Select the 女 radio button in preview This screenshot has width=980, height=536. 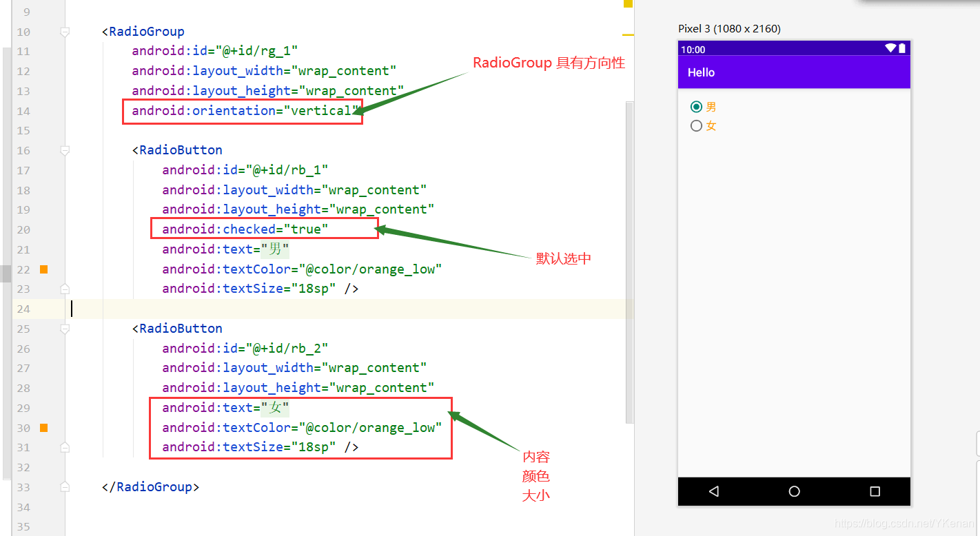pyautogui.click(x=696, y=125)
